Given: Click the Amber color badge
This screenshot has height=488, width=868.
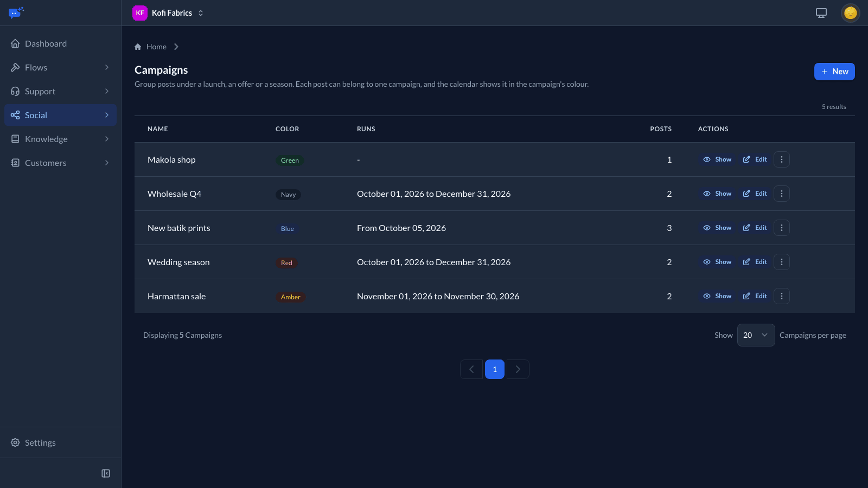Looking at the screenshot, I should coord(290,297).
